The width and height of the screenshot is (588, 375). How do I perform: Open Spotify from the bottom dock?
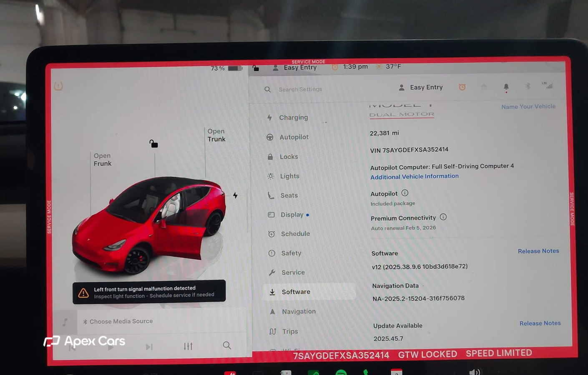341,372
